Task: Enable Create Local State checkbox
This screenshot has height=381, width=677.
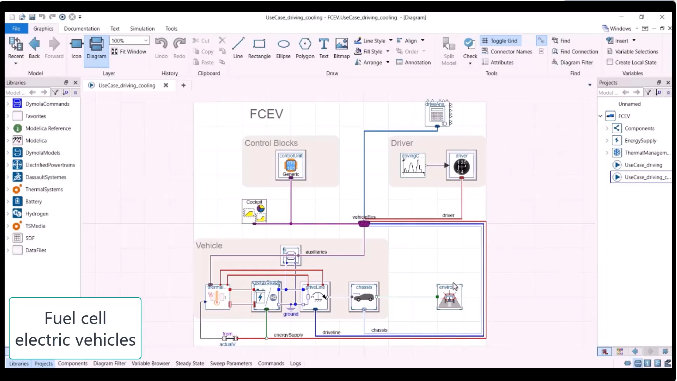Action: pyautogui.click(x=610, y=62)
